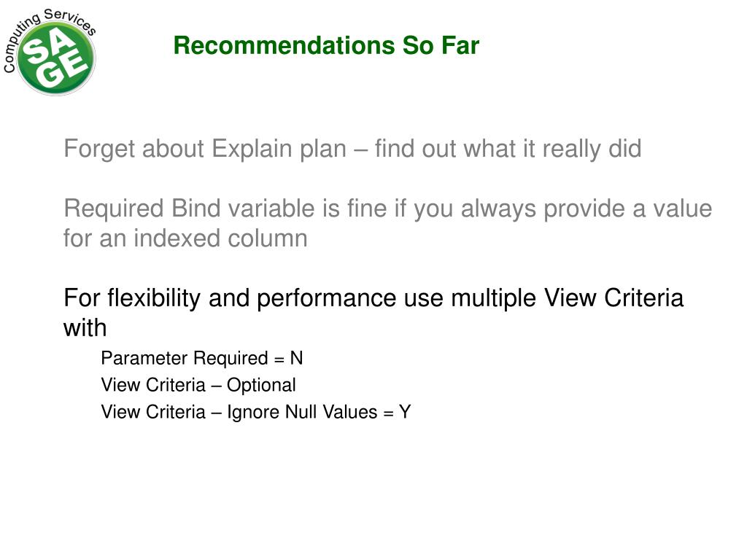Viewport: 747px width, 560px height.
Task: Select the 'Recommendations So Far' title
Action: (x=326, y=46)
